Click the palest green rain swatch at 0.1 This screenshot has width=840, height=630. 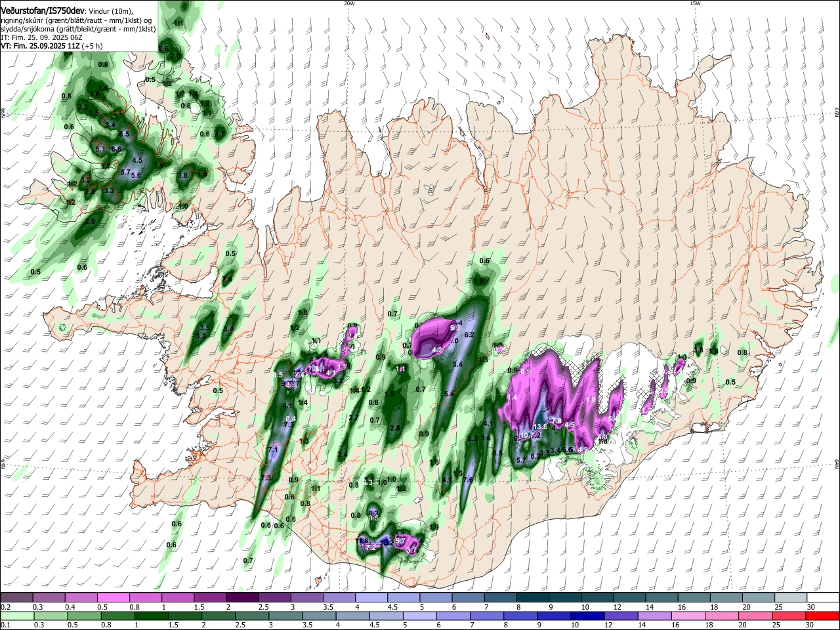coord(17,616)
